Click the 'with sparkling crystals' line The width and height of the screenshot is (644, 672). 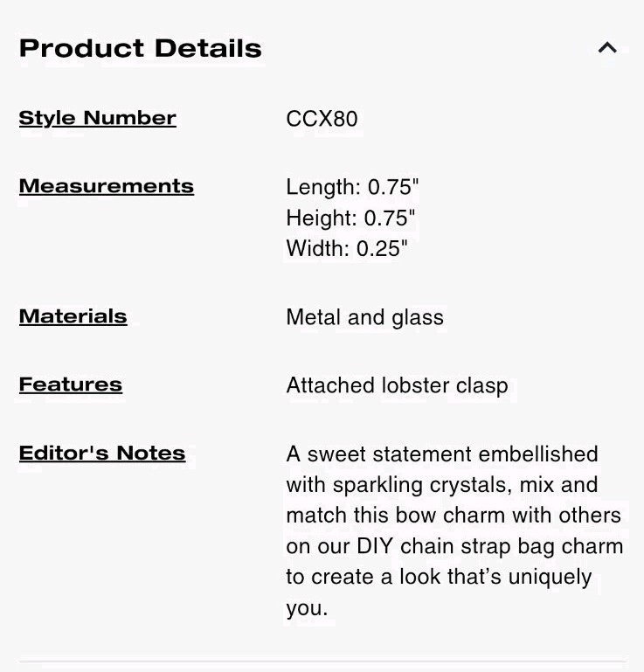tap(442, 485)
